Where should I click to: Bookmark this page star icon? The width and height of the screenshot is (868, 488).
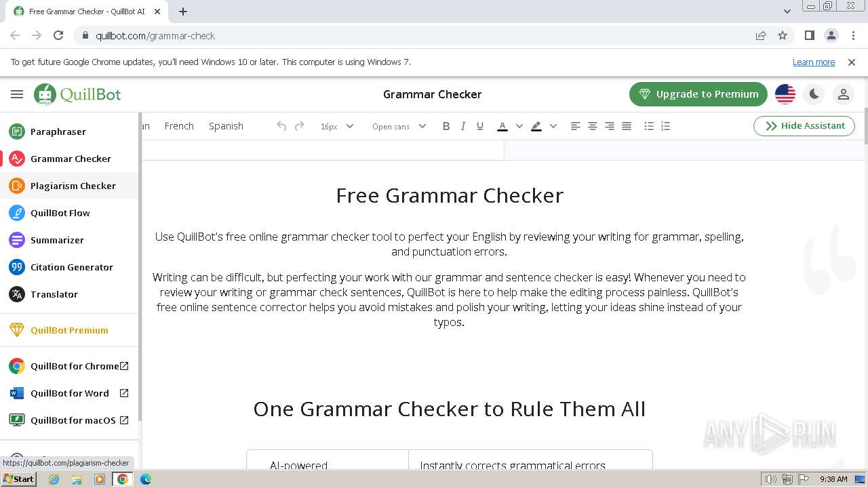tap(783, 35)
